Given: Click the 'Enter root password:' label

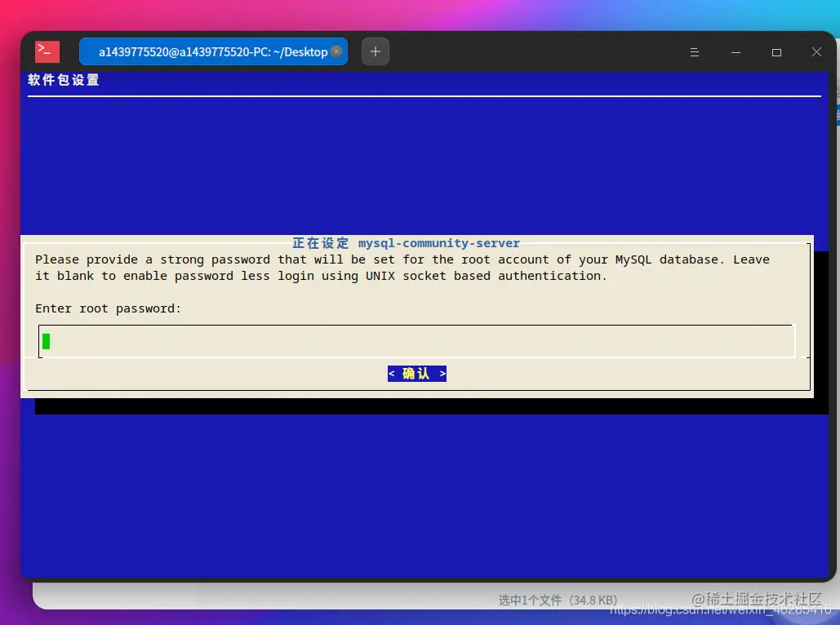Looking at the screenshot, I should click(109, 308).
